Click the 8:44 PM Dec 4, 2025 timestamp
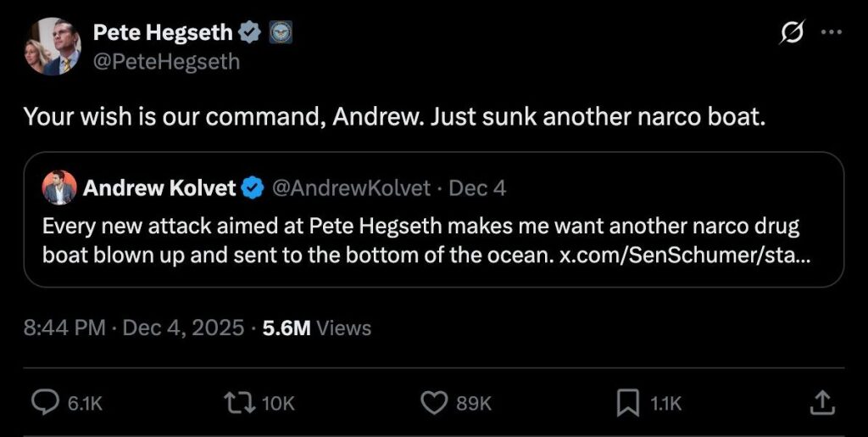This screenshot has width=868, height=437. pyautogui.click(x=134, y=328)
